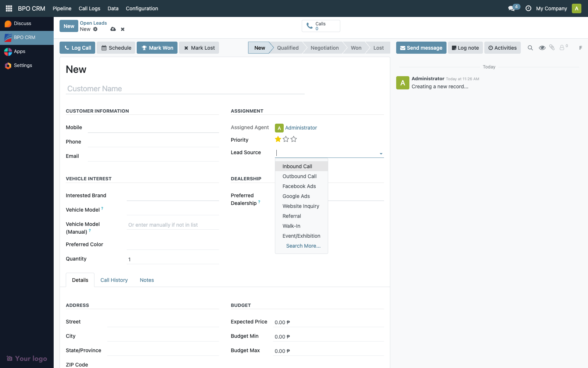Open the followers person icon
The width and height of the screenshot is (588, 368).
click(x=562, y=47)
